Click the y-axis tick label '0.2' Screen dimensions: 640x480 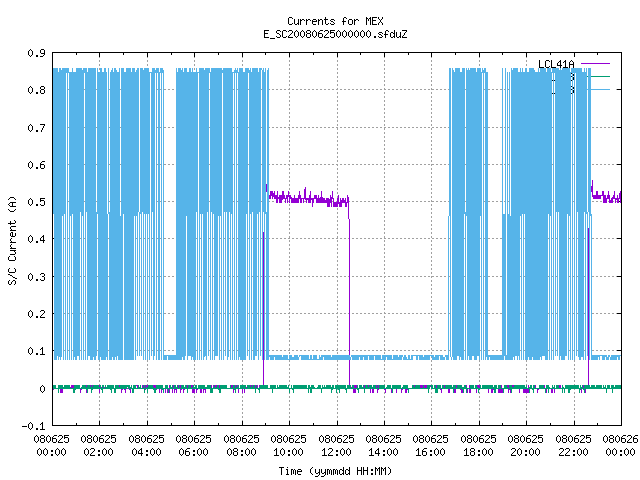(x=36, y=314)
